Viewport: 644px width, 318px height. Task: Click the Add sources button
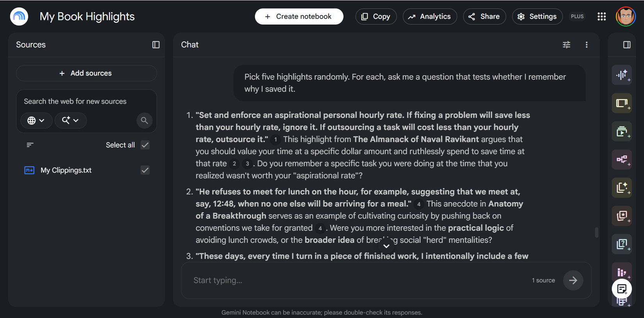[x=86, y=73]
